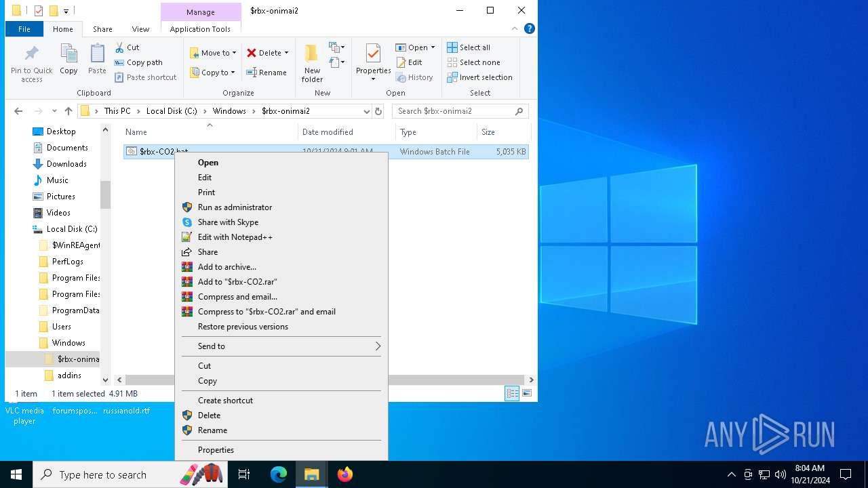This screenshot has width=868, height=488.
Task: Click Select all in ribbon
Action: click(x=469, y=47)
